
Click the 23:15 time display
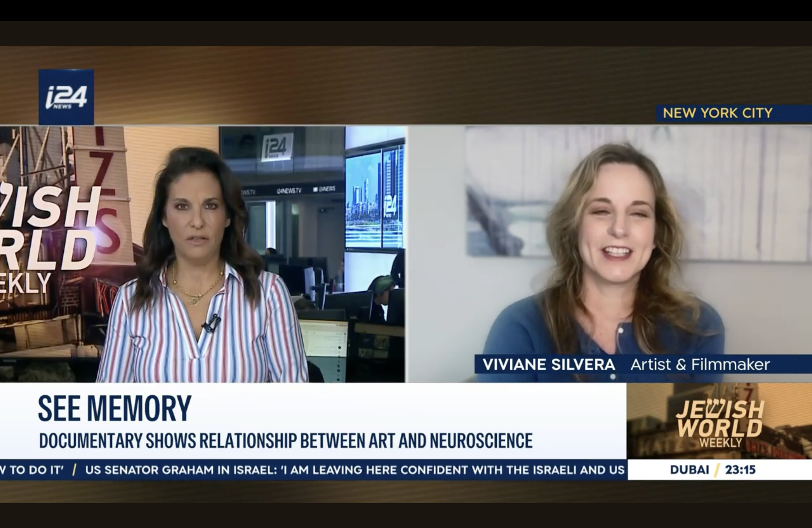pyautogui.click(x=740, y=470)
